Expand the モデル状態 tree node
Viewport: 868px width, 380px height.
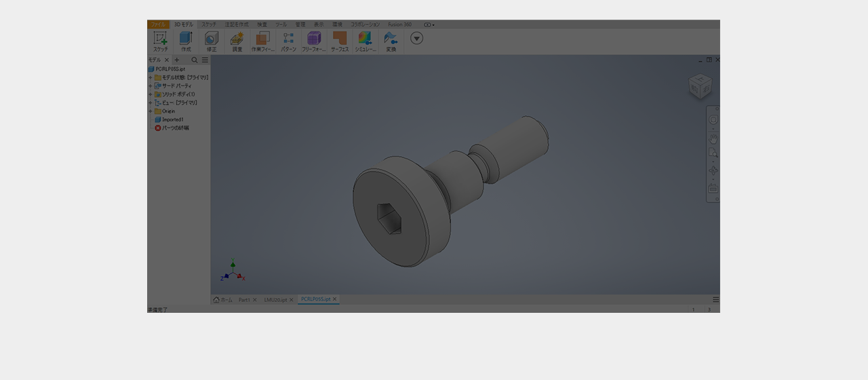151,78
